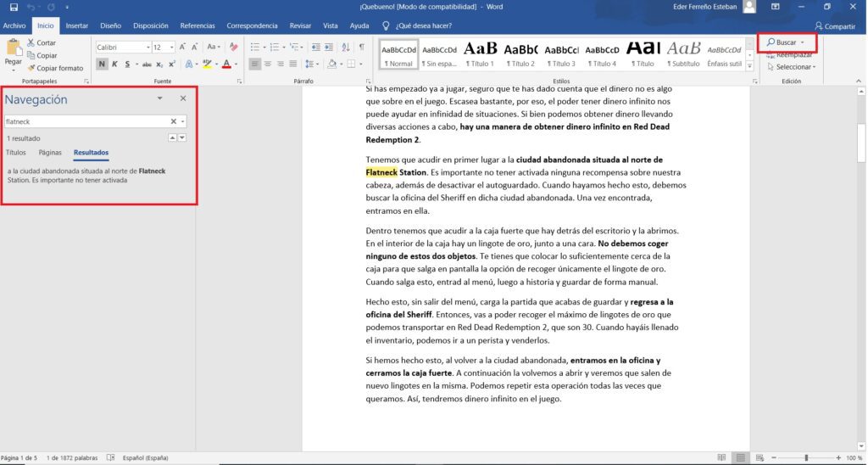Switch to the Insertar tab
This screenshot has height=465, width=868.
(x=77, y=25)
